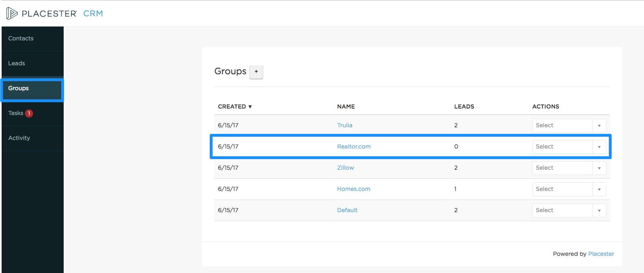The image size is (644, 273).
Task: Select Groups in the sidebar
Action: tap(33, 89)
